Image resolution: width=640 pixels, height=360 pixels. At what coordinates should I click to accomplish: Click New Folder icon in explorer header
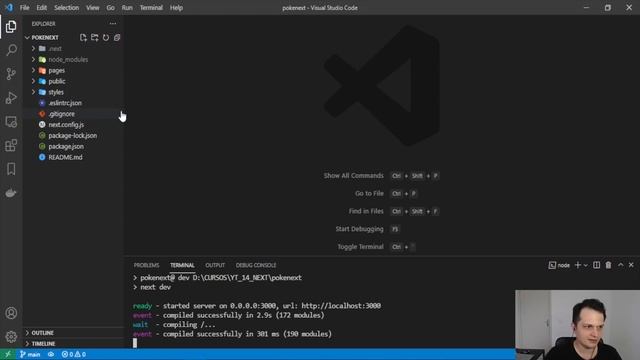click(x=95, y=38)
